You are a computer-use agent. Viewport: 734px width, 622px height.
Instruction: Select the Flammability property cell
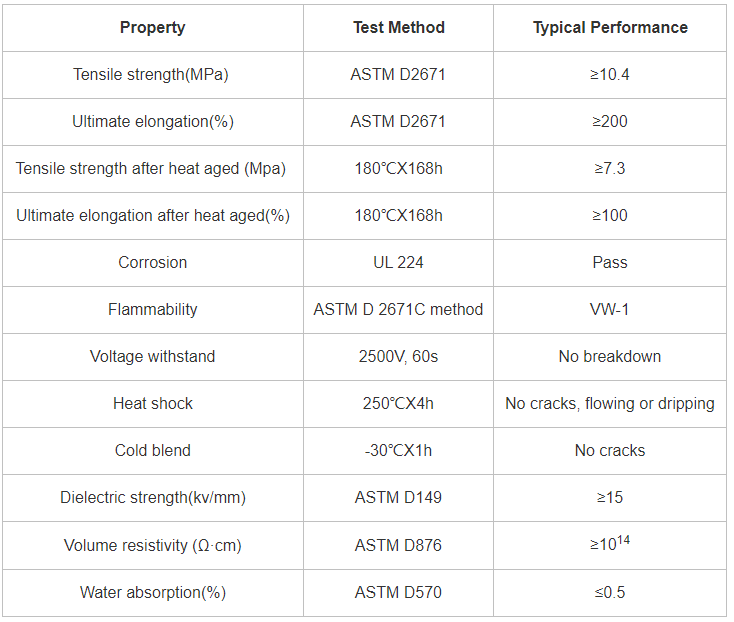pos(153,310)
